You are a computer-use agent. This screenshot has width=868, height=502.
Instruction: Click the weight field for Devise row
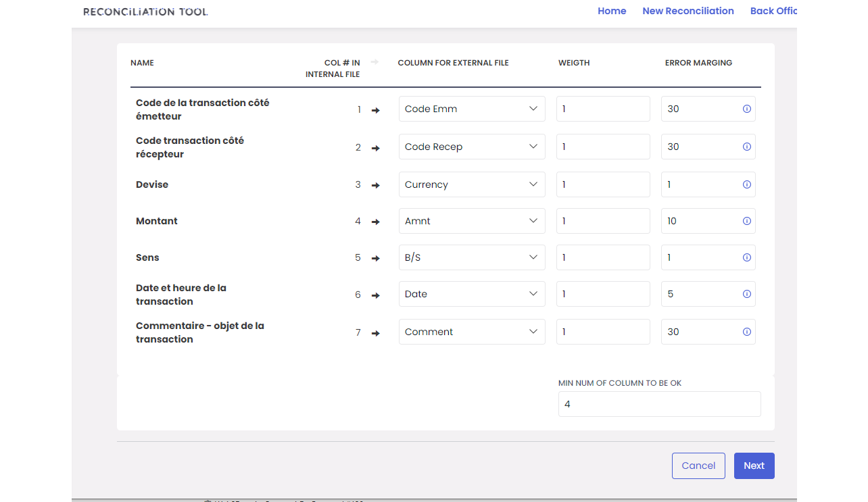[602, 184]
